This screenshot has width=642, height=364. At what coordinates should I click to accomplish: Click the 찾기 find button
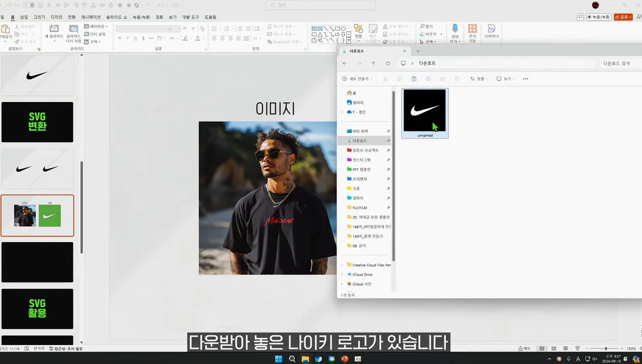[x=427, y=27]
